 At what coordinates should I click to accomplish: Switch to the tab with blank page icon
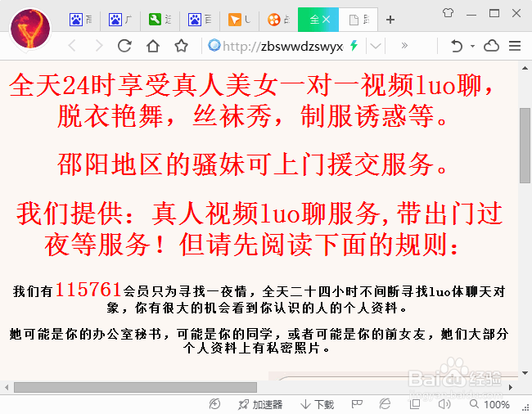click(x=358, y=20)
